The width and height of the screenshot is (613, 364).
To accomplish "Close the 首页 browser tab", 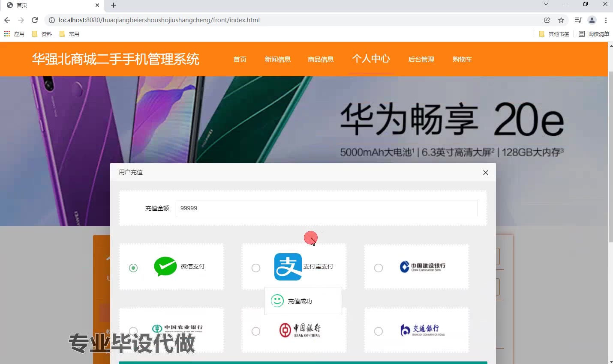I will [97, 5].
